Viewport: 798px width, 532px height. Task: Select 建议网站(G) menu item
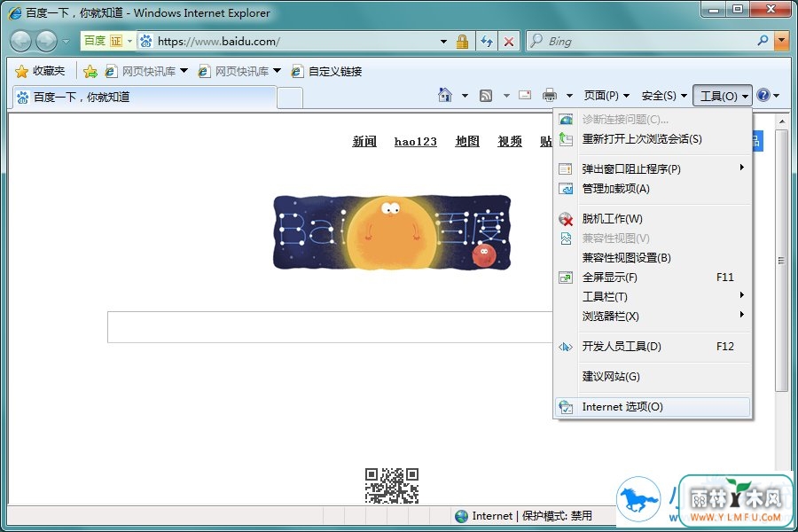(x=653, y=376)
